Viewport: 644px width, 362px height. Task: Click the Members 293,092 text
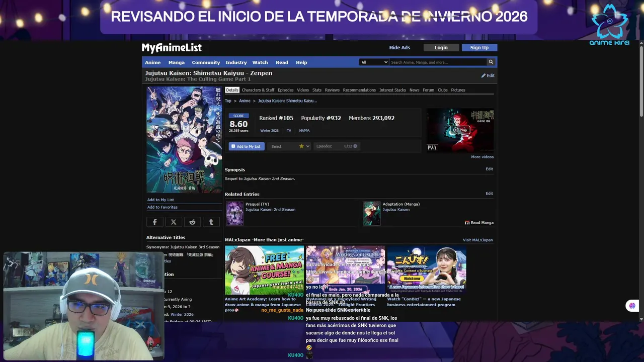[x=371, y=118]
